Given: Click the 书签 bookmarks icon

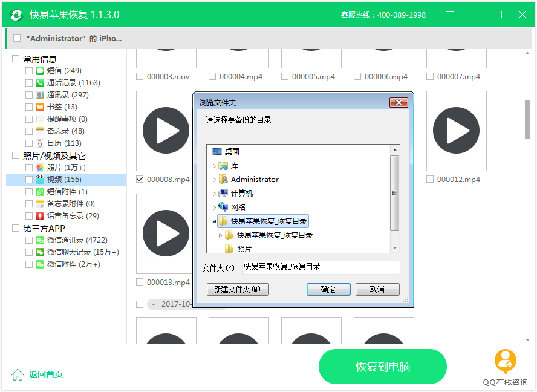Looking at the screenshot, I should pyautogui.click(x=40, y=107).
